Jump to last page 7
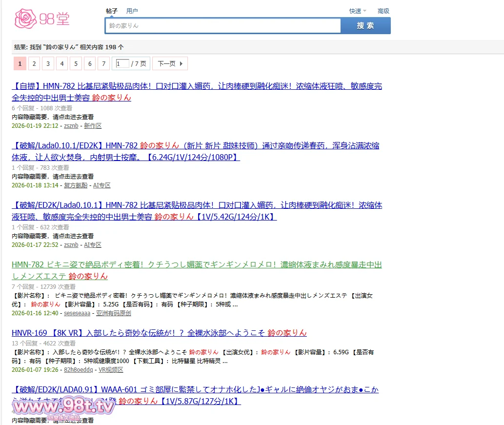The image size is (504, 425). (103, 63)
